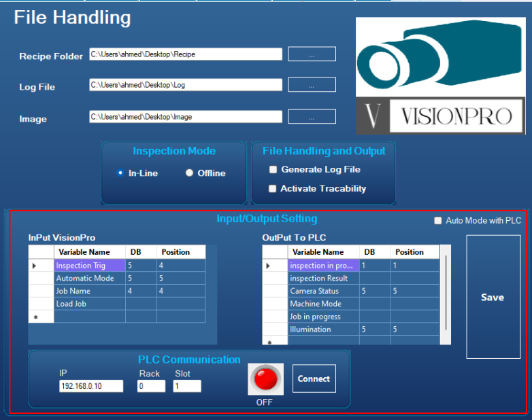Browse for the Recipe Folder path
This screenshot has width=532, height=420.
click(x=312, y=54)
